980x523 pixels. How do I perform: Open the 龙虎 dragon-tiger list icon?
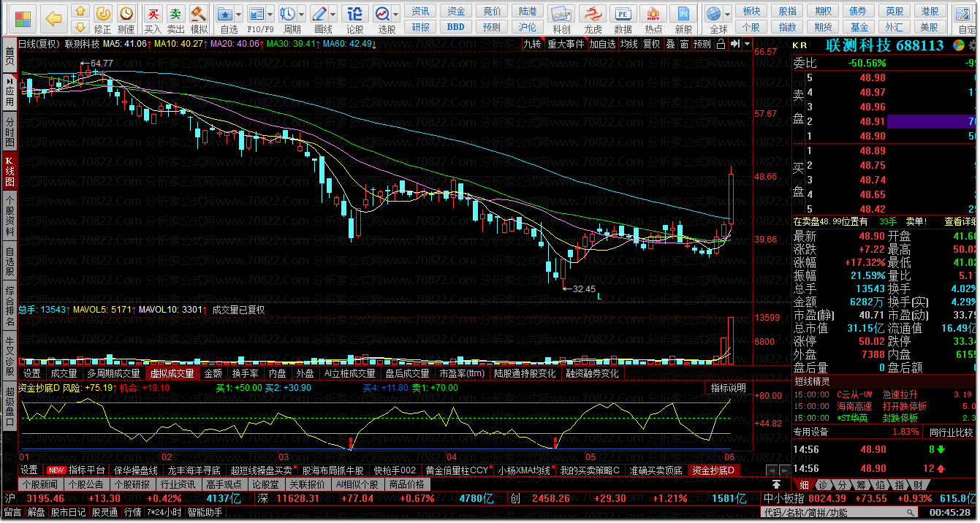(593, 13)
